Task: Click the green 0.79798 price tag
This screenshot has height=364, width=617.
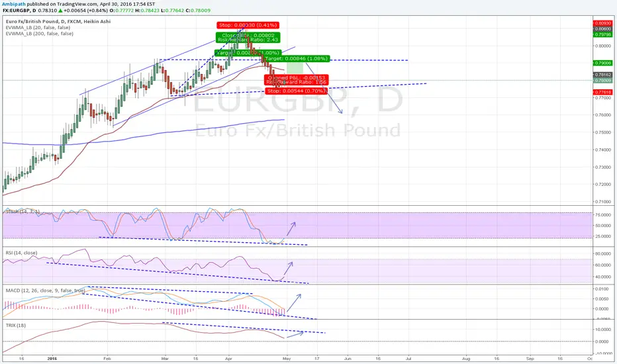Action: click(x=603, y=34)
